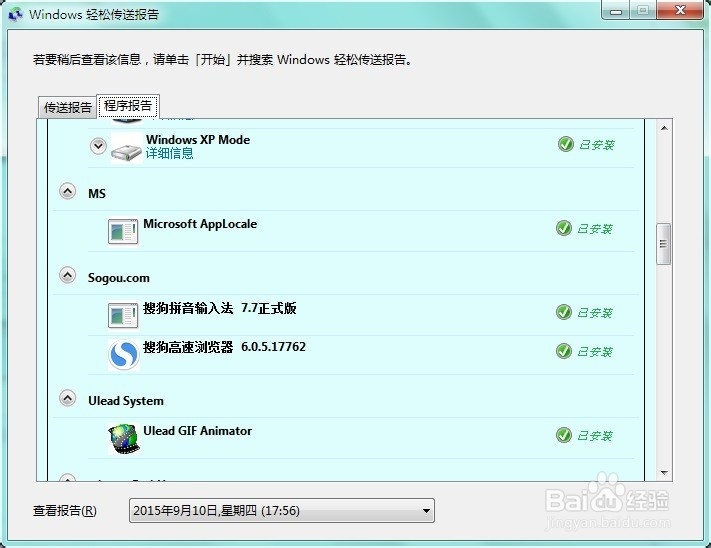Select the 程序报告 tab

click(128, 106)
